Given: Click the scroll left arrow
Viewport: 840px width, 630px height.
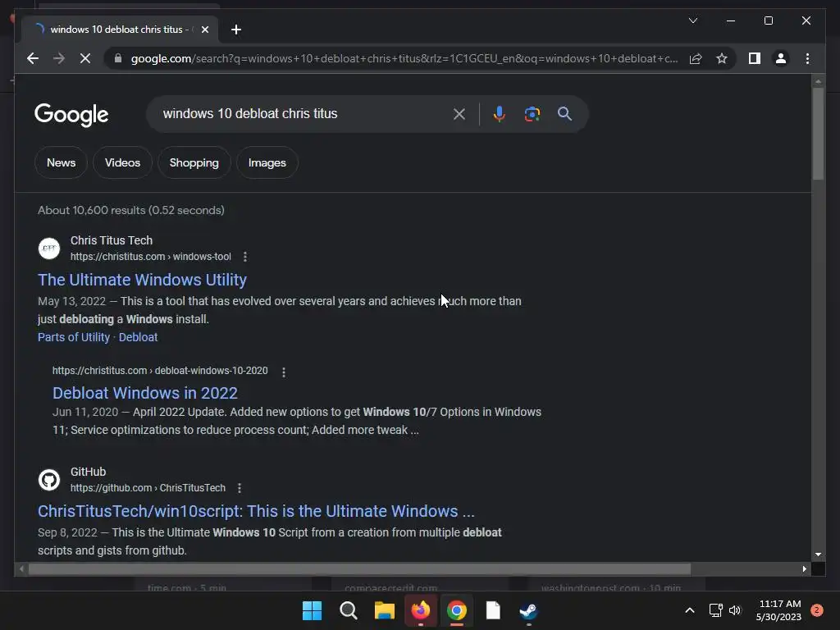Looking at the screenshot, I should tap(21, 569).
